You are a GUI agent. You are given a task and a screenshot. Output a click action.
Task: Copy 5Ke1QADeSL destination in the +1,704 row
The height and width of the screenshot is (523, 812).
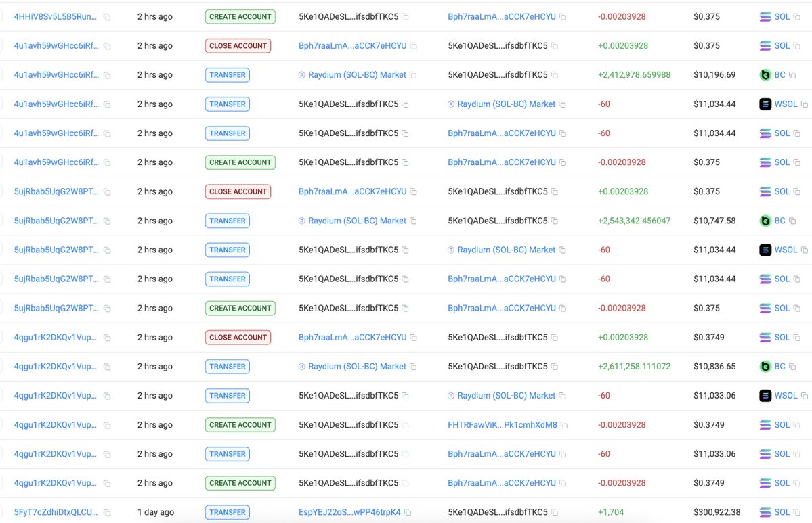click(554, 513)
